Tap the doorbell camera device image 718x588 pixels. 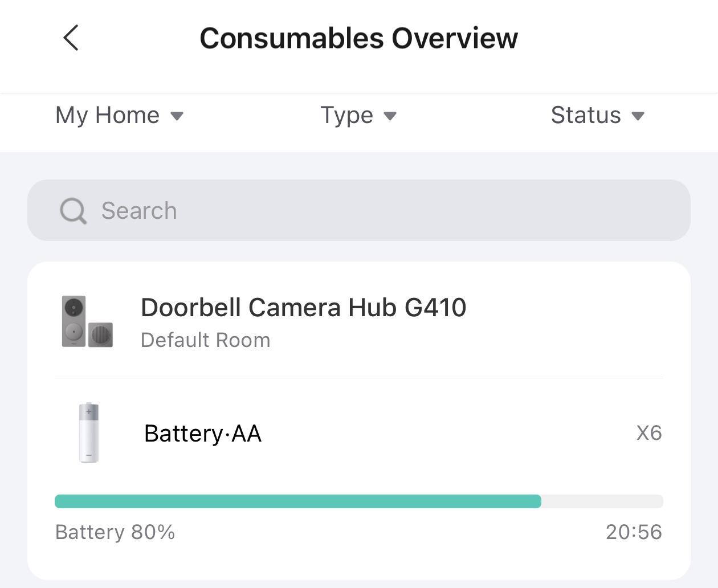click(87, 321)
